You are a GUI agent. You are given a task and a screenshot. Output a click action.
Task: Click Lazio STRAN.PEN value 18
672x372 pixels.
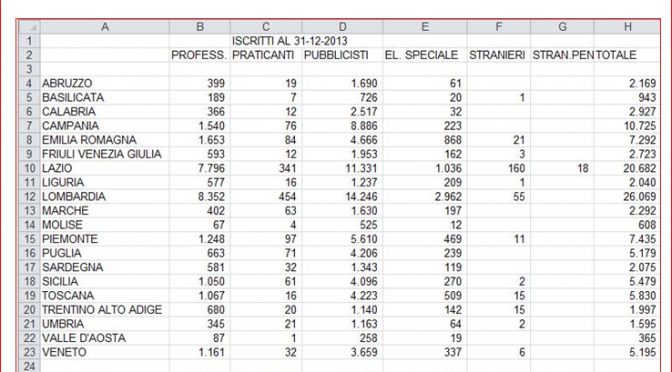pyautogui.click(x=562, y=168)
